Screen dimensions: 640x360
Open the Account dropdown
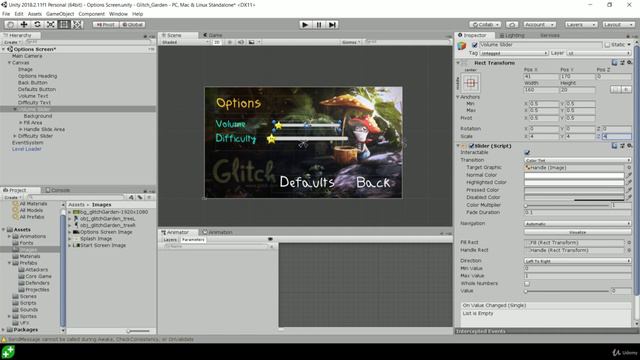coord(539,24)
